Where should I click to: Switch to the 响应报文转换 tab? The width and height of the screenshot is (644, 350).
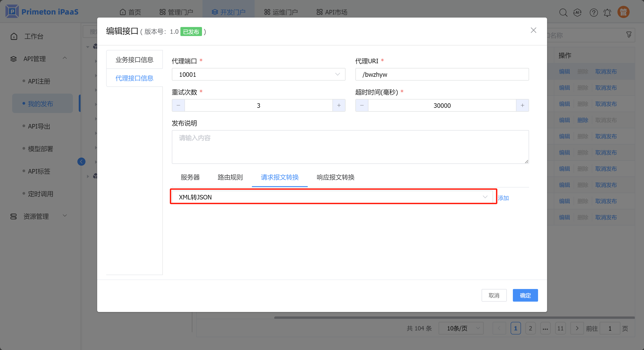pos(335,177)
